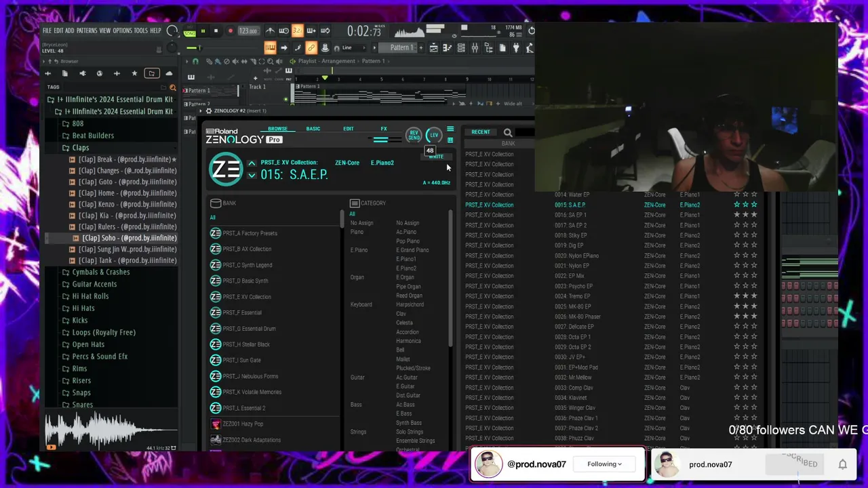Pause playback with the pause button
The height and width of the screenshot is (488, 868).
[203, 30]
